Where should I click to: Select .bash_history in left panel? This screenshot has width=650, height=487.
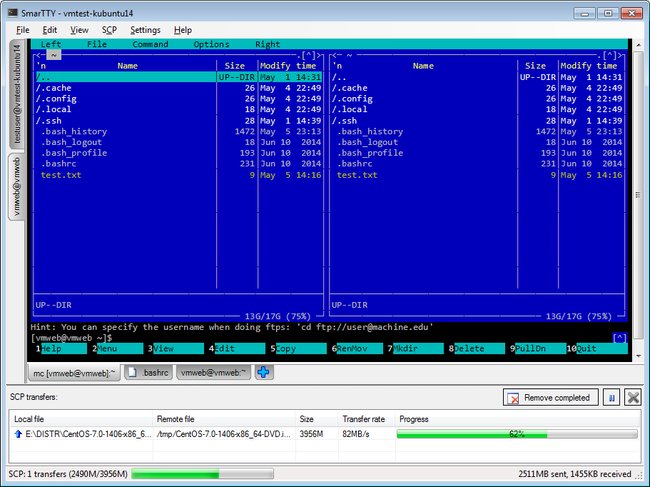pos(178,131)
